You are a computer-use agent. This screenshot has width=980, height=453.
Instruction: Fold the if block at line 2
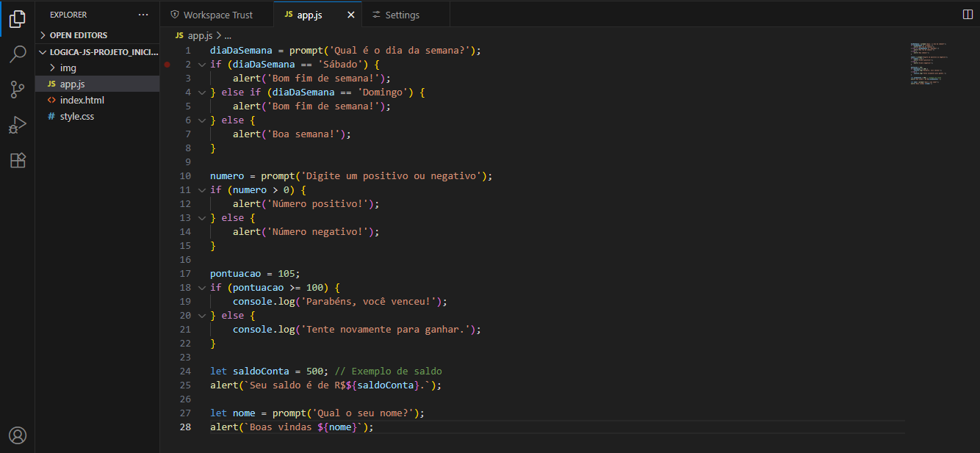pos(202,65)
